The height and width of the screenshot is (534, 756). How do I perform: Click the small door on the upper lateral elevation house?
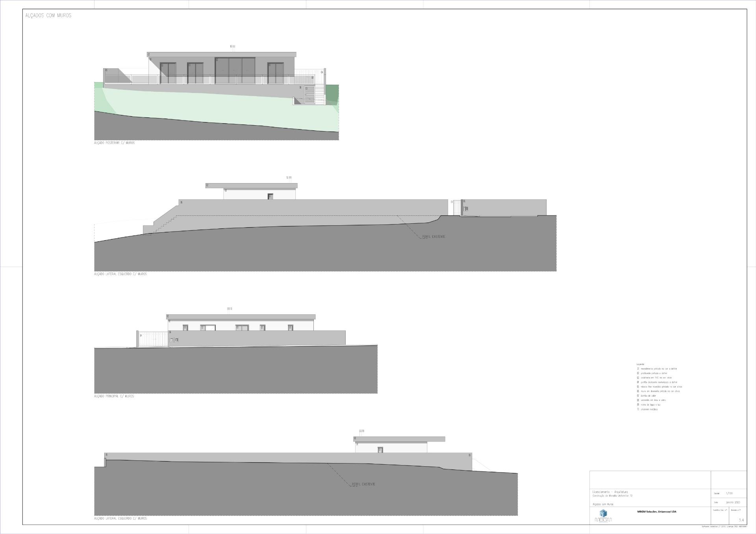tap(270, 196)
